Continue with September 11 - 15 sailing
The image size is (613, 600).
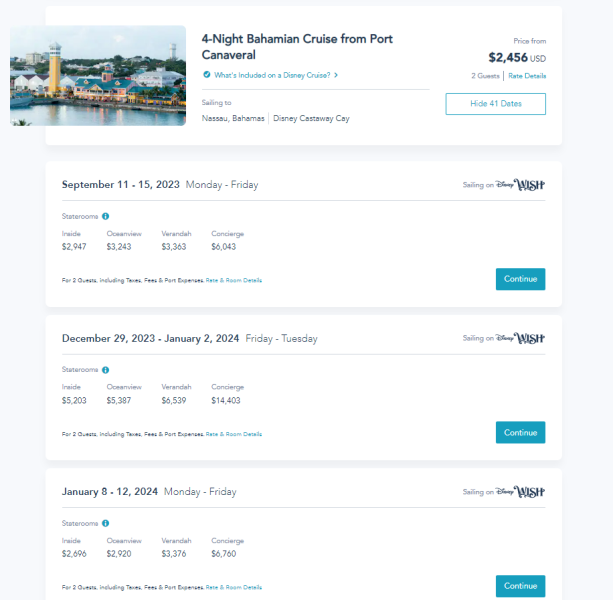coord(520,279)
